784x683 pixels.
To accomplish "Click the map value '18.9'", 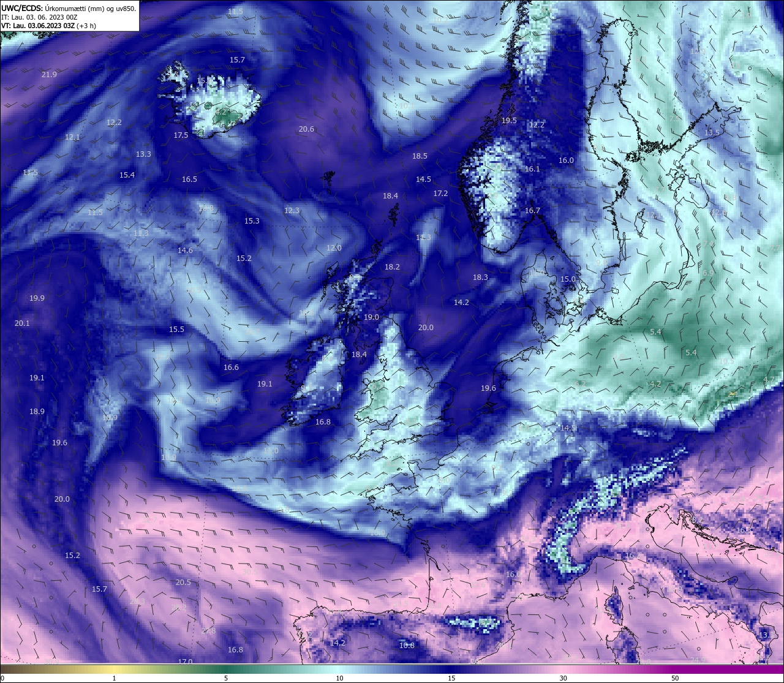I will 37,411.
